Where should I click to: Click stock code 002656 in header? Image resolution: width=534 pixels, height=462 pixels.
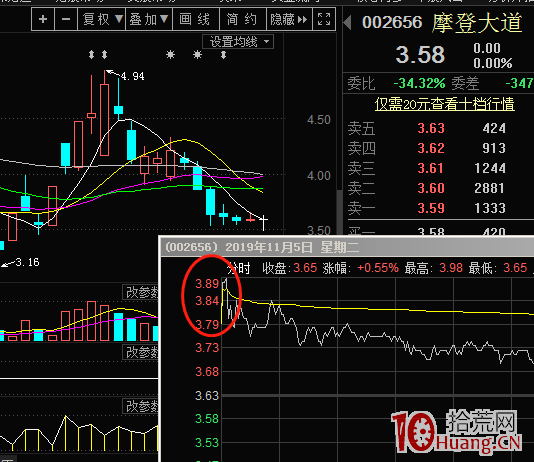click(392, 22)
